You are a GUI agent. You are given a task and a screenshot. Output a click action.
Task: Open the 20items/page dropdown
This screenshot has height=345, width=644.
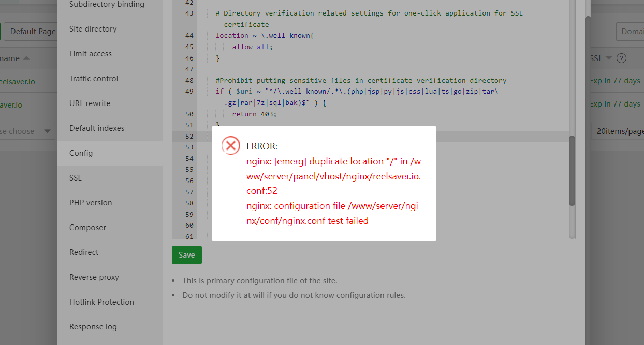(x=619, y=131)
